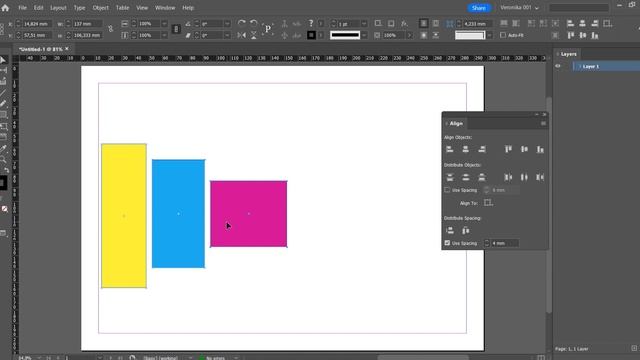
Task: Select the Layers panel tab
Action: coord(568,54)
